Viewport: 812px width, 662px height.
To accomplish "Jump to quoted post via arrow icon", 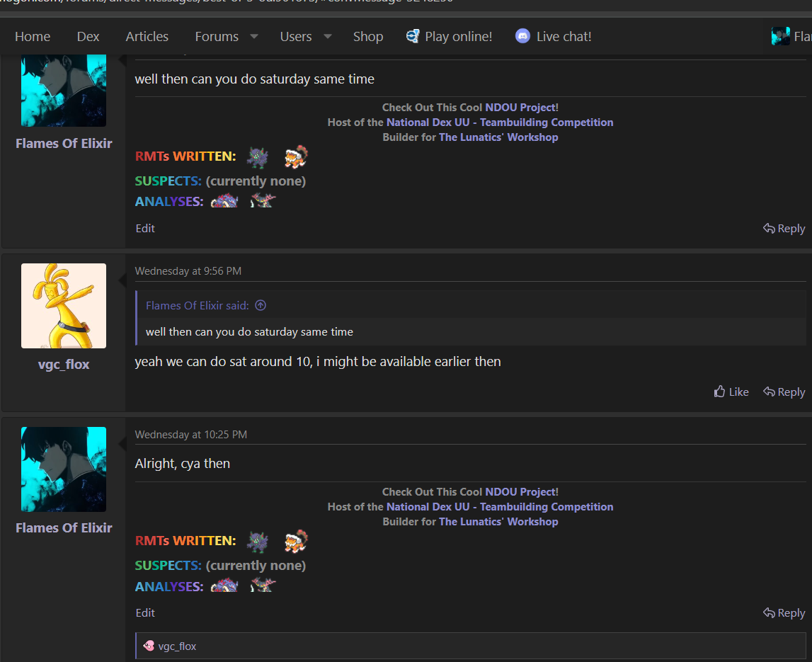I will pyautogui.click(x=261, y=305).
